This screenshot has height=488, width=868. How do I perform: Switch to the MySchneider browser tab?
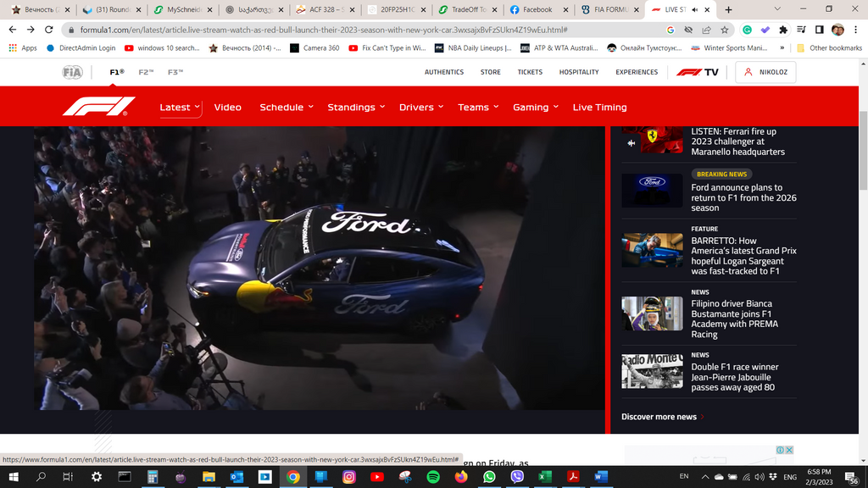pyautogui.click(x=184, y=9)
